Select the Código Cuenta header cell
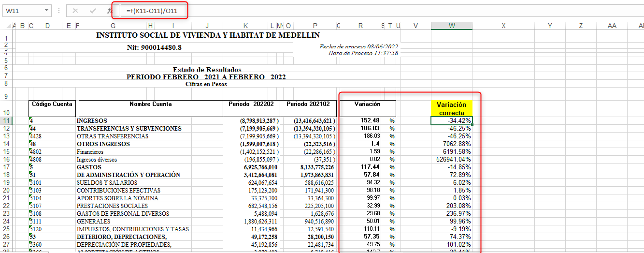Viewport: 644px width, 253px height. pos(52,104)
